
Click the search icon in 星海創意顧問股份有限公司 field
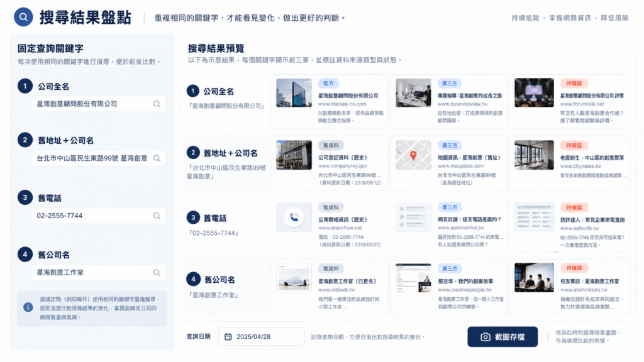157,104
